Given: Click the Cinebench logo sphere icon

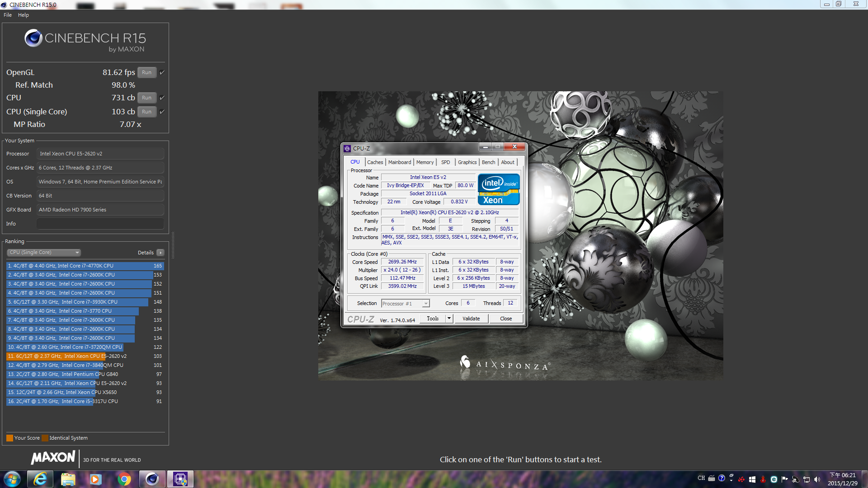Looking at the screenshot, I should (x=33, y=38).
